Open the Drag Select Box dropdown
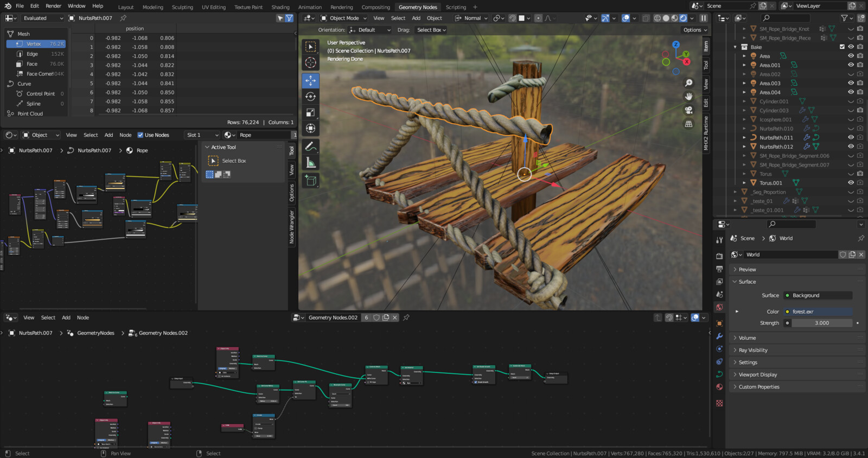 [431, 30]
